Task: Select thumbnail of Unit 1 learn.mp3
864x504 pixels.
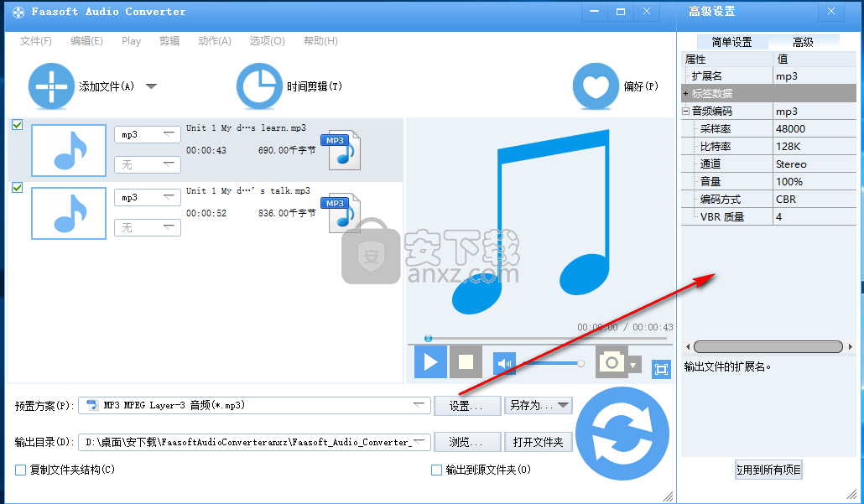Action: tap(69, 150)
